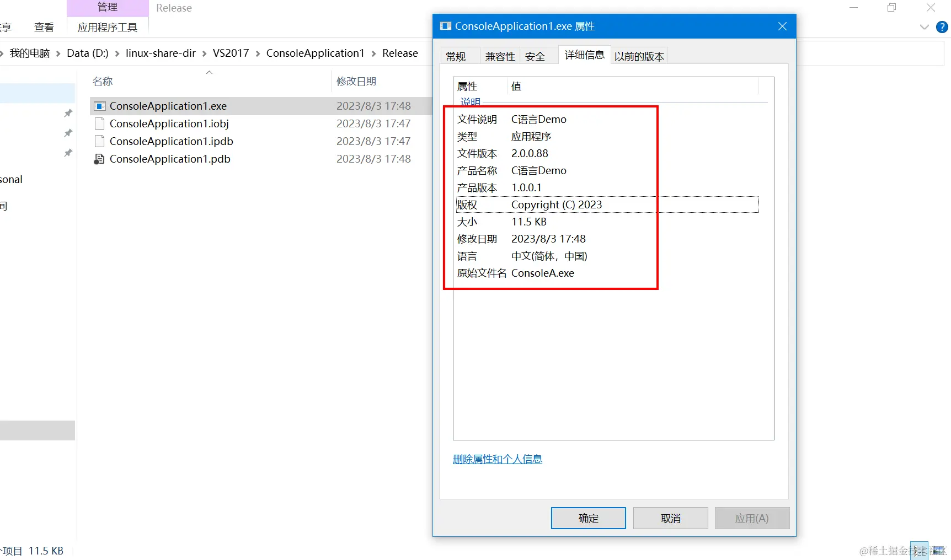
Task: Click the 取消 button
Action: point(670,518)
